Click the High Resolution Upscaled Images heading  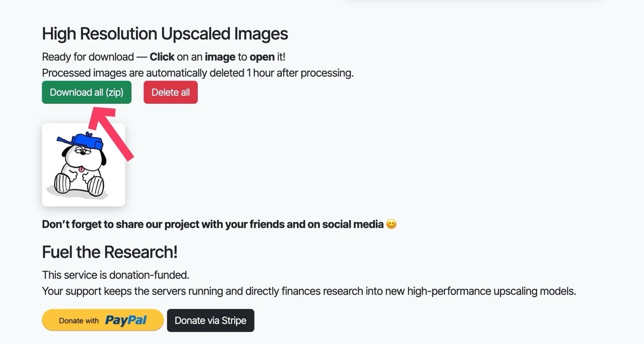(x=165, y=33)
